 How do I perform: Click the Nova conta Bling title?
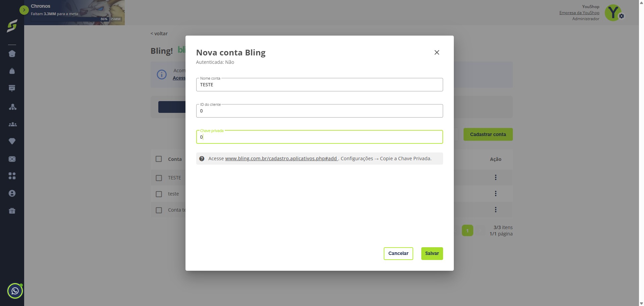(231, 53)
